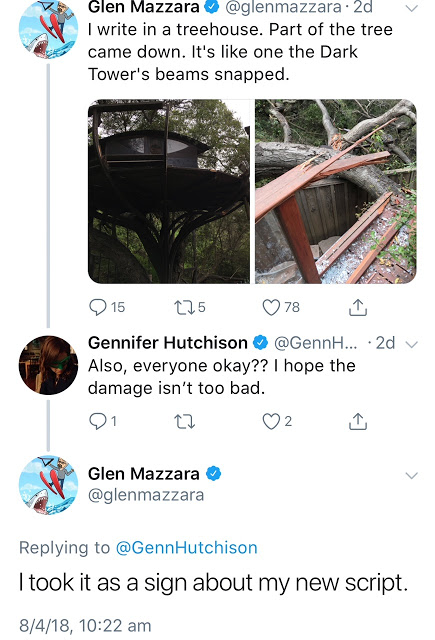
Task: Share the treehouse tweet
Action: click(358, 307)
